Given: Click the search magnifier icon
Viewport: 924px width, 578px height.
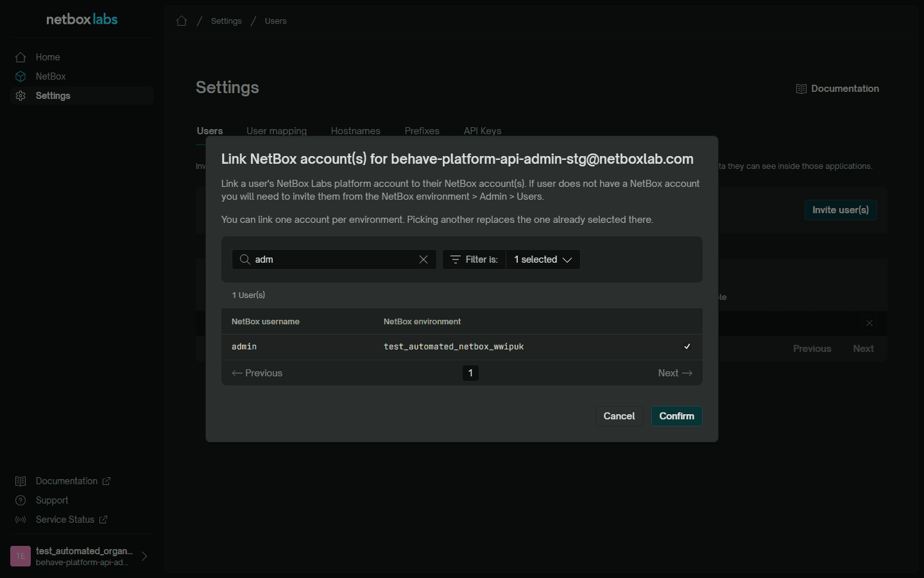Looking at the screenshot, I should coord(244,259).
